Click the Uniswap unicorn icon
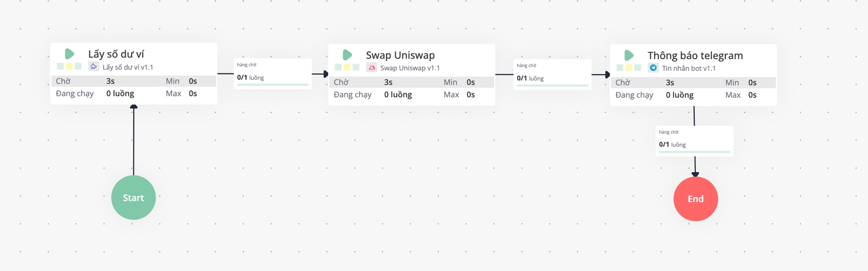 click(x=371, y=68)
